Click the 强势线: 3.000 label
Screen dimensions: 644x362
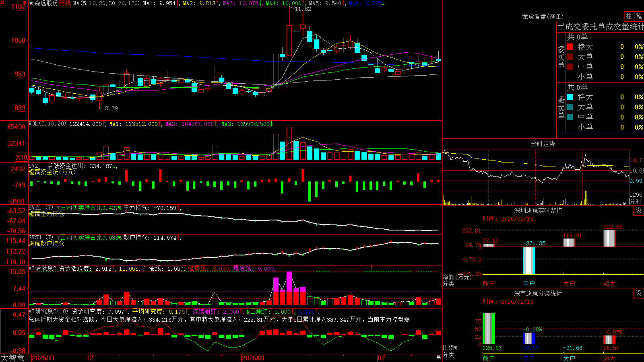click(209, 269)
